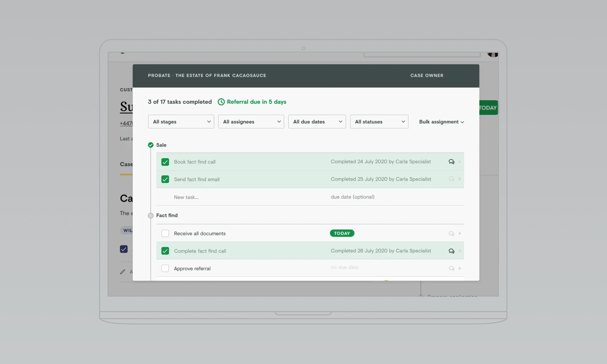Click the Referral due in 5 days link
This screenshot has width=607, height=364.
pos(256,101)
